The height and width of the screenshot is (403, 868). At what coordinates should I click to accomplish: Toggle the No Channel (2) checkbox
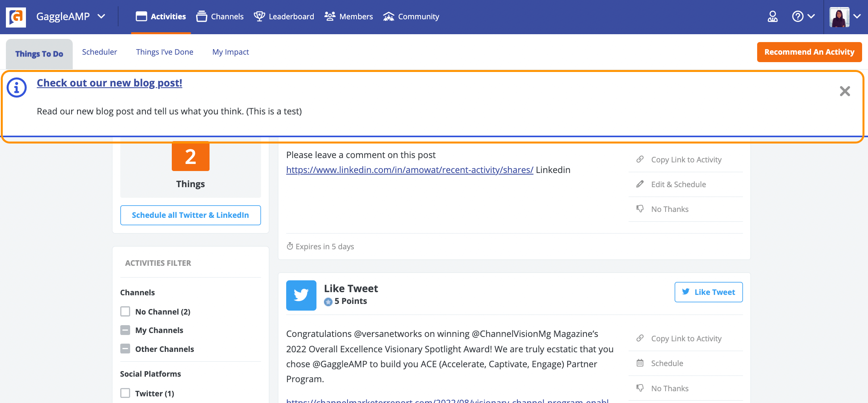coord(125,311)
